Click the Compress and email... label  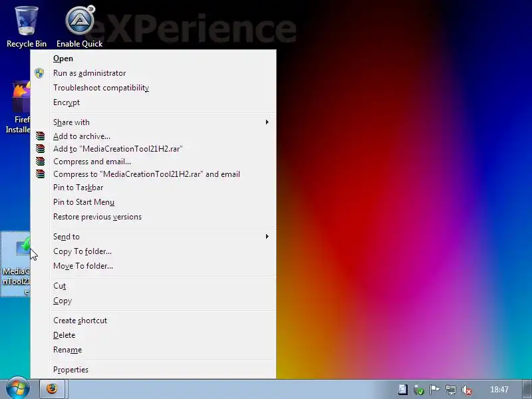[x=92, y=161]
